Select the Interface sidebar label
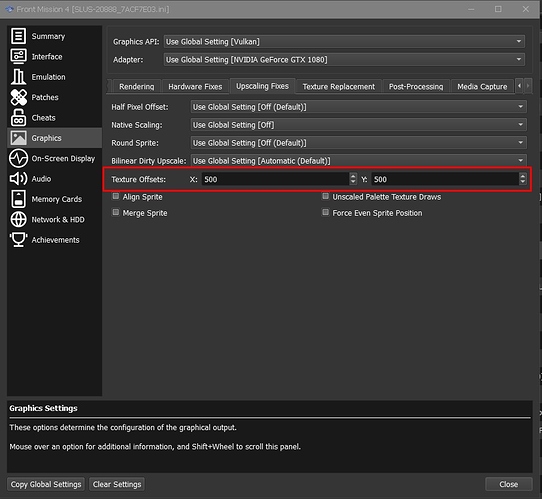542x499 pixels. (47, 57)
